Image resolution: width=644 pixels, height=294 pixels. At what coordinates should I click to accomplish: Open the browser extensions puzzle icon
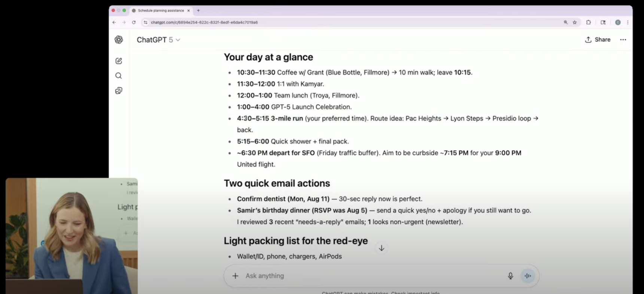click(588, 22)
